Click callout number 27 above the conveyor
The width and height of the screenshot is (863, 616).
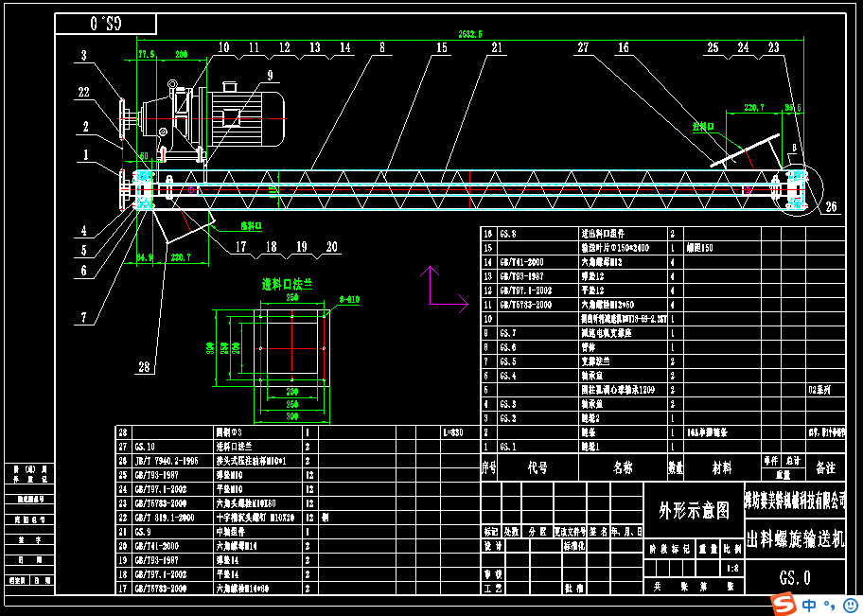584,48
